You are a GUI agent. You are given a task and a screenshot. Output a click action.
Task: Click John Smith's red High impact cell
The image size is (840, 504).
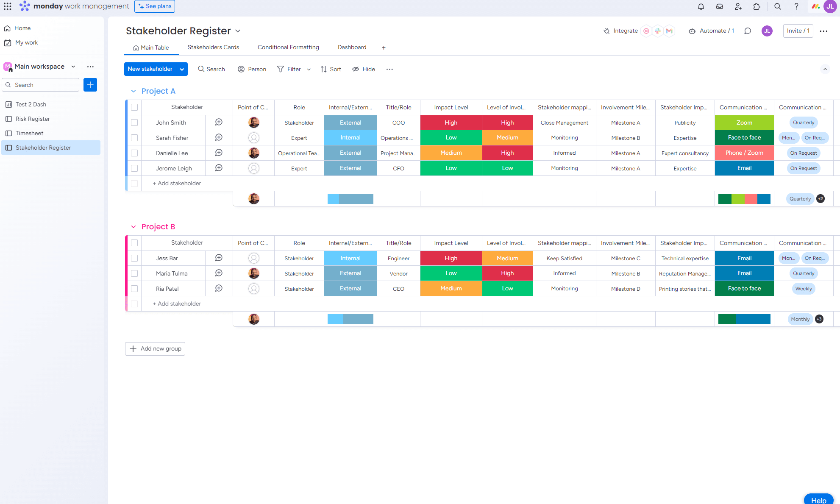tap(451, 123)
